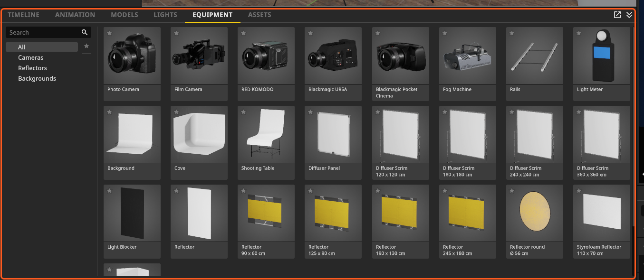Select the Reflector round Ø 56 cm
Screen dimensions: 644x280
point(535,222)
